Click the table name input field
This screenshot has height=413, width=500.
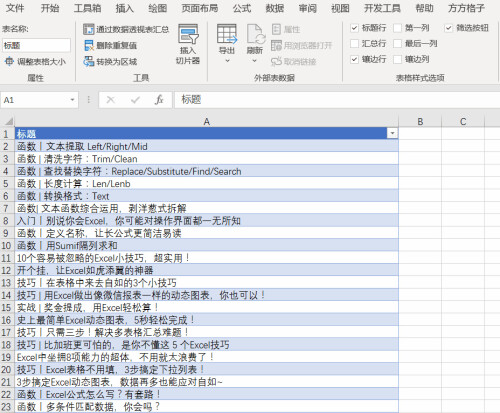click(36, 45)
